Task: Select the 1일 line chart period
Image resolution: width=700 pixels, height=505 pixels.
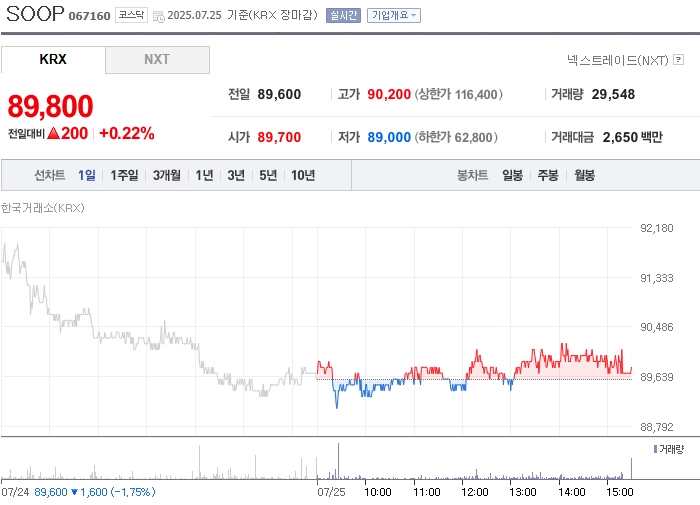Action: 87,175
